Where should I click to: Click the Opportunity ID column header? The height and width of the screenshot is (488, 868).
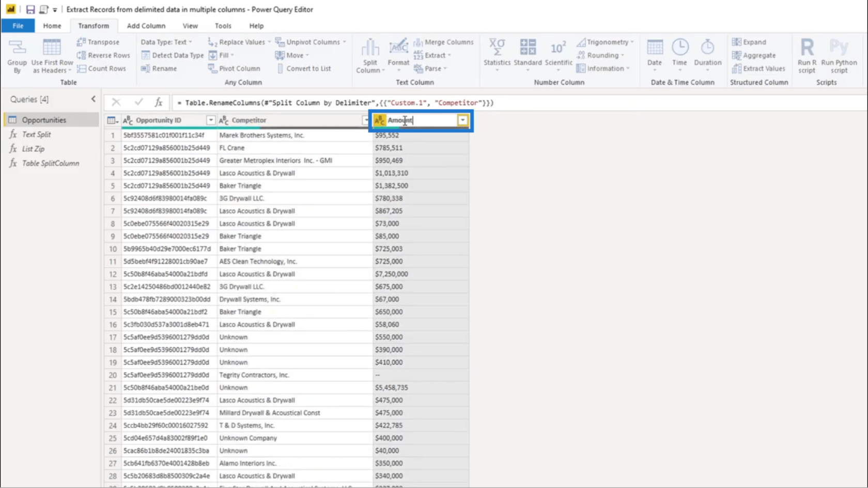(169, 120)
